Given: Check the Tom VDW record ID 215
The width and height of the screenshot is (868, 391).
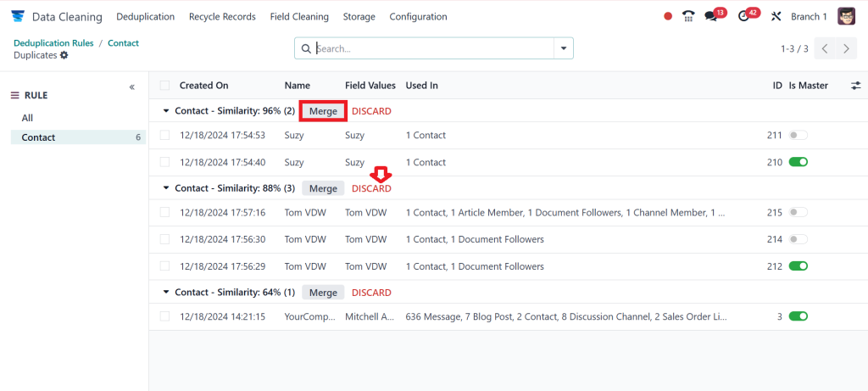Looking at the screenshot, I should click(164, 212).
